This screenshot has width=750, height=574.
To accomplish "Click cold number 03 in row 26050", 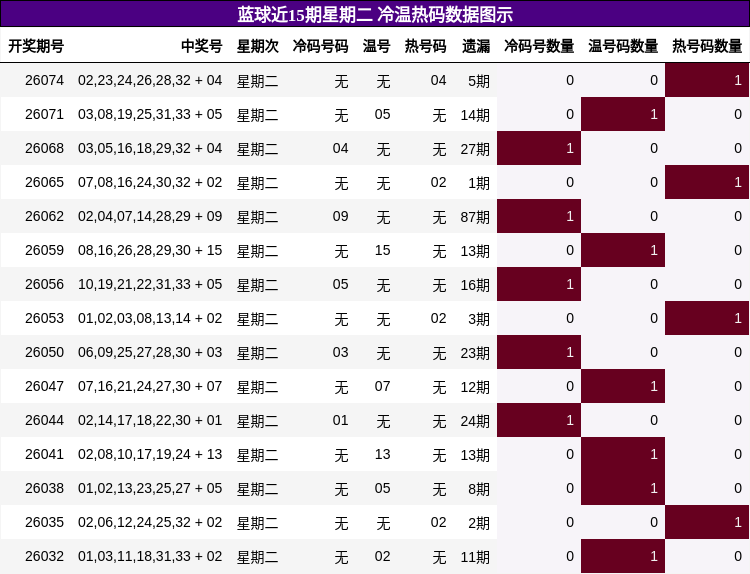I will (341, 352).
